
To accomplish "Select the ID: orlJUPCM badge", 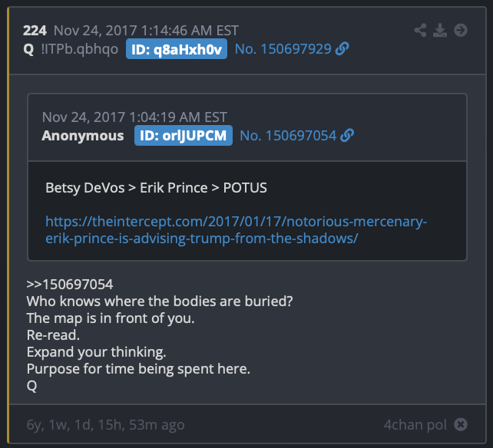I will pos(184,136).
